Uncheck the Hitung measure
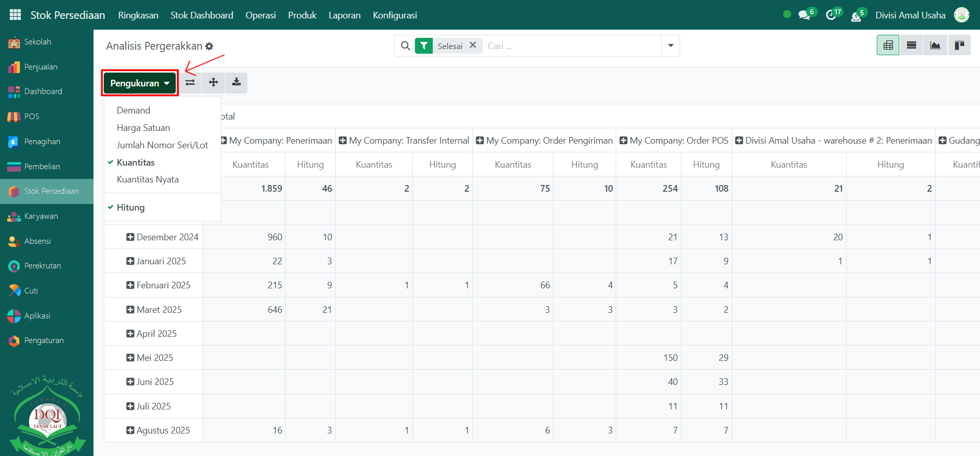 (x=130, y=208)
